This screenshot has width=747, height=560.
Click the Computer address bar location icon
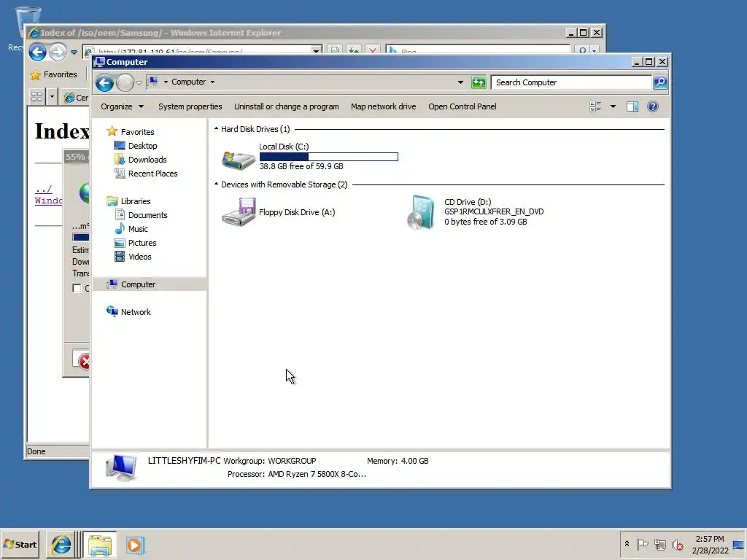(152, 82)
